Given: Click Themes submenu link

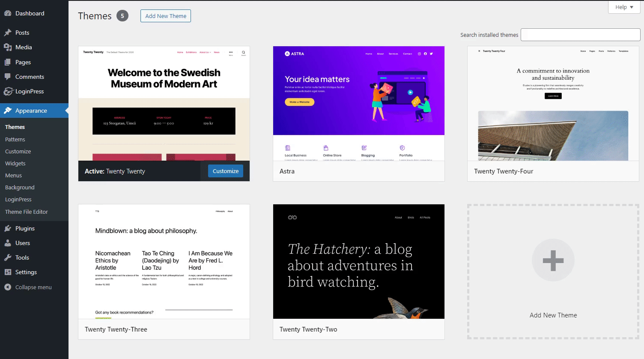Looking at the screenshot, I should 15,127.
